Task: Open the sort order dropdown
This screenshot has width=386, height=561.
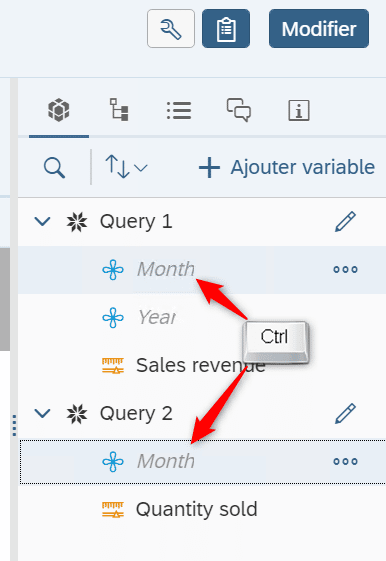Action: point(126,167)
